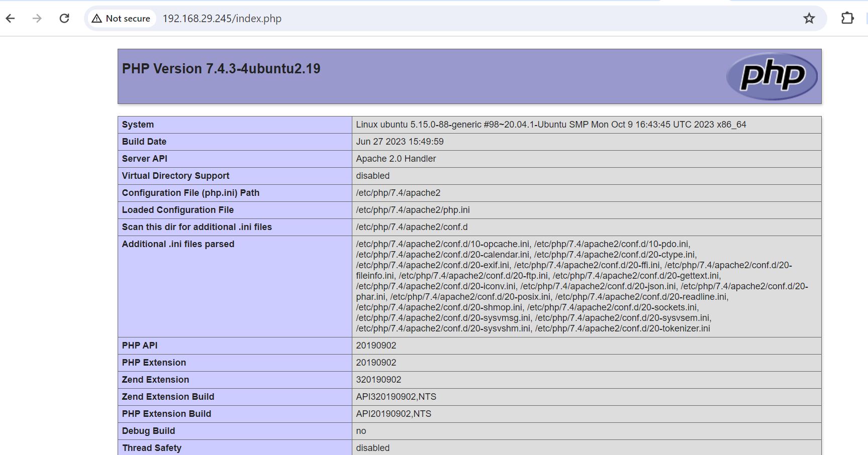868x455 pixels.
Task: Click the Zend Extension Build label
Action: click(168, 397)
